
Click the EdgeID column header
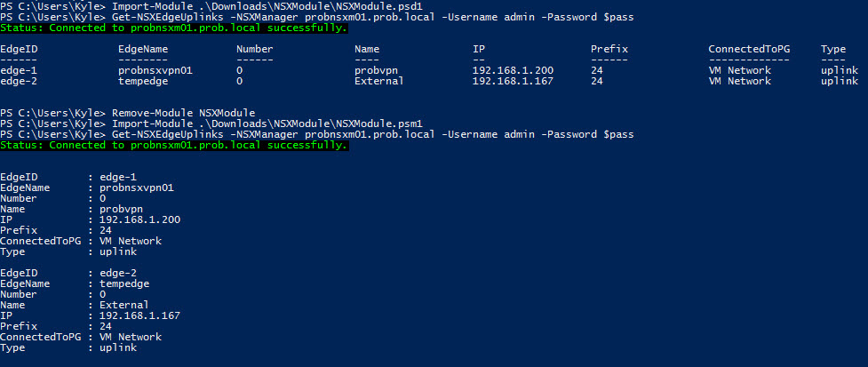coord(19,49)
